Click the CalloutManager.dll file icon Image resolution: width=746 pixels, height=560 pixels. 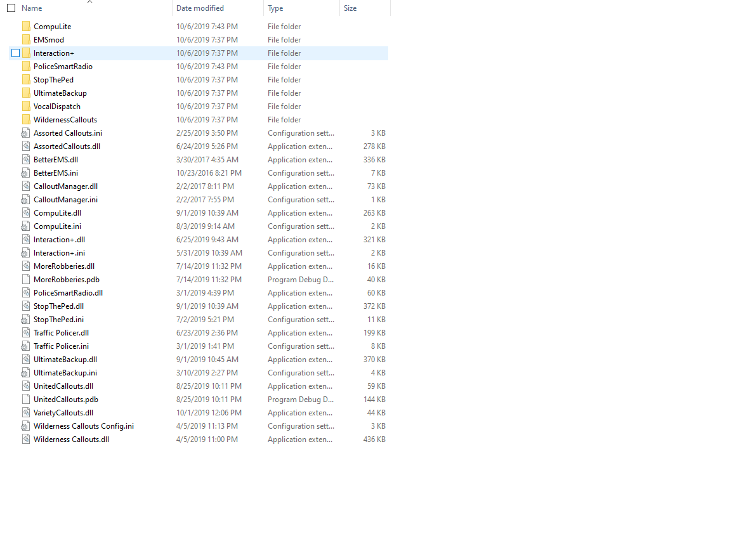(x=26, y=186)
